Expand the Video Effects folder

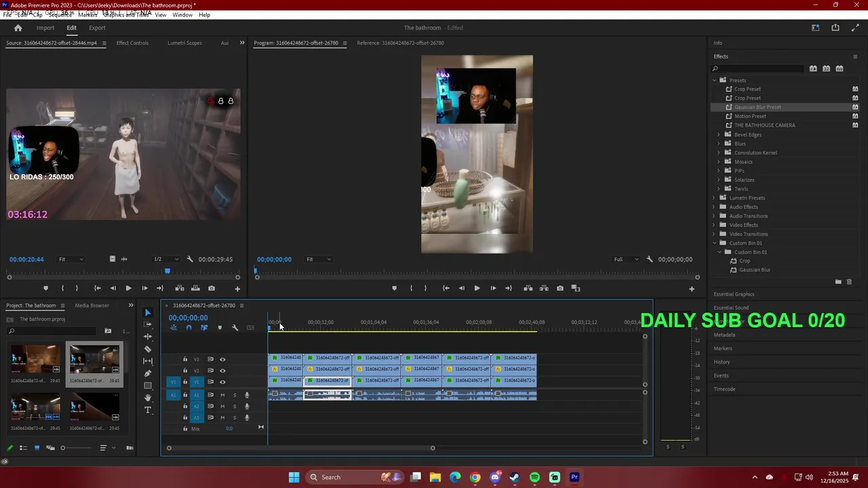tap(714, 225)
